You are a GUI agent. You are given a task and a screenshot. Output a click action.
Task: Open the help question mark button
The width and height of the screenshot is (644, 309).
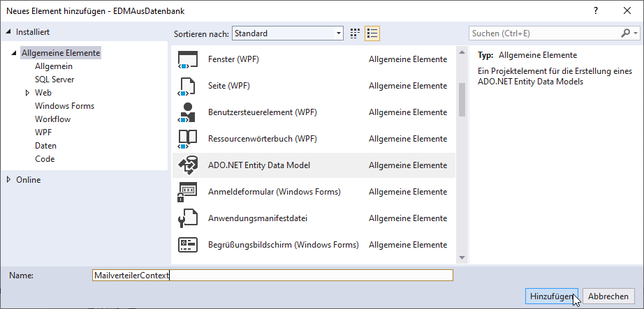coord(596,11)
